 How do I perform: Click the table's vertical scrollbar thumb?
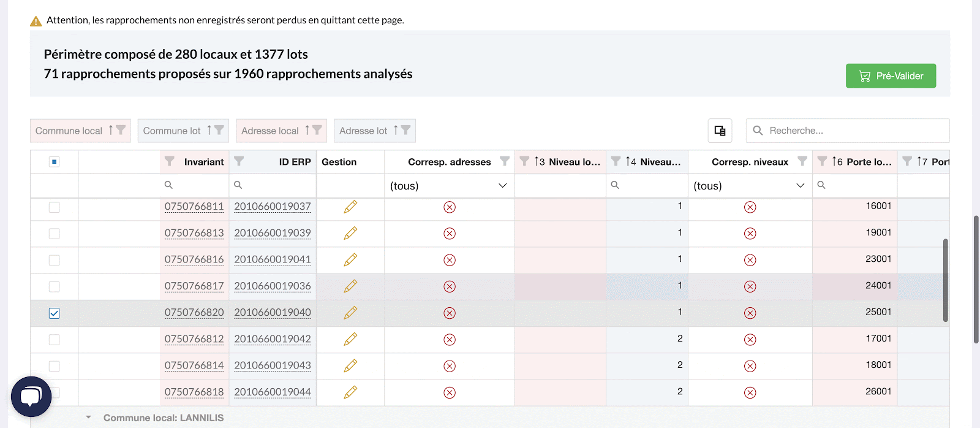[x=945, y=280]
